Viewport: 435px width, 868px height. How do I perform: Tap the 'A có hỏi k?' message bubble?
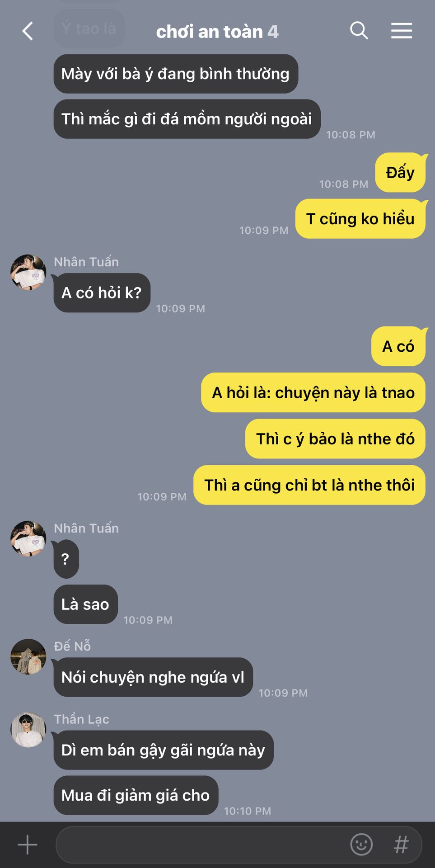[x=102, y=293]
